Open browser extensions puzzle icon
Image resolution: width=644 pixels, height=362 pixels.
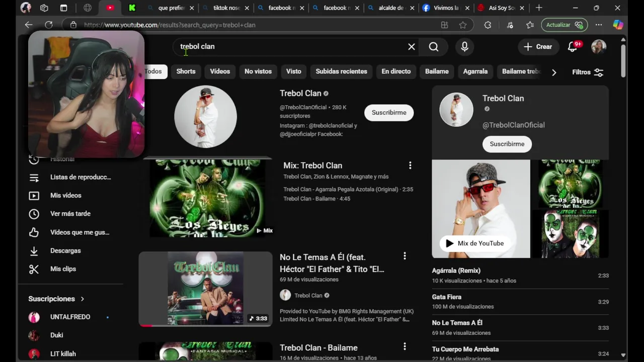(x=488, y=25)
